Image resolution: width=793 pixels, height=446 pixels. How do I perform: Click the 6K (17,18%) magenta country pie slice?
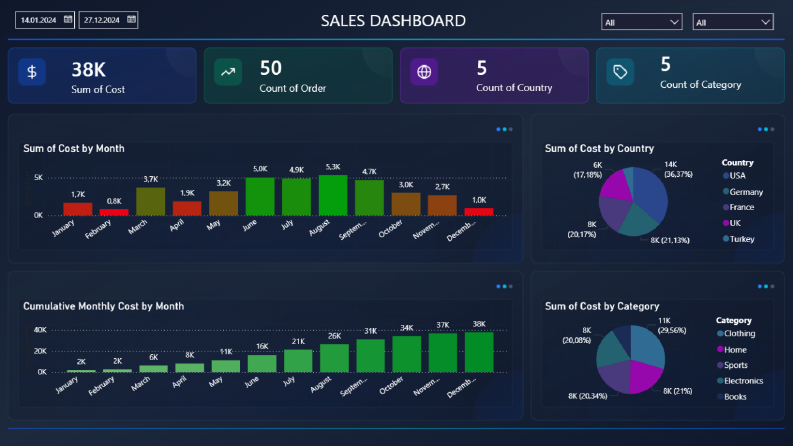617,186
